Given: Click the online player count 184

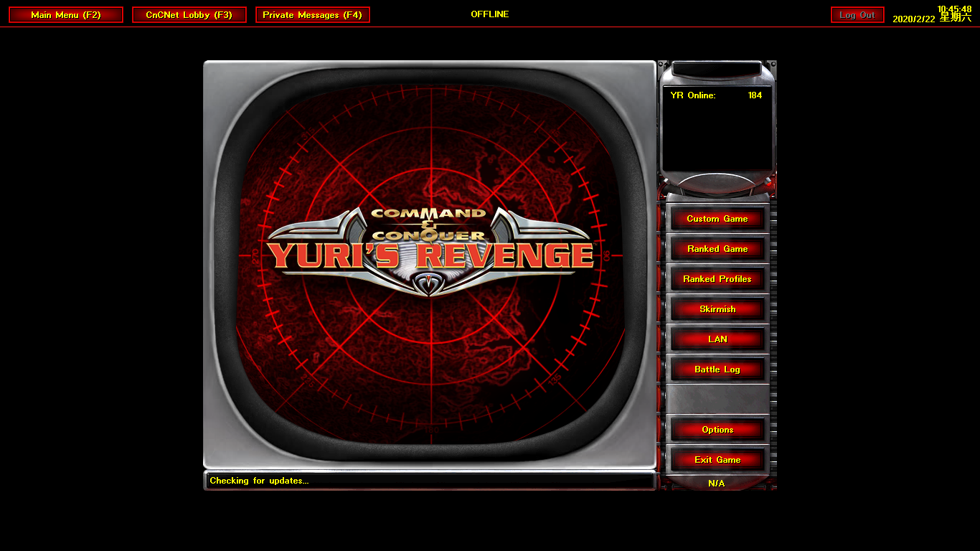Looking at the screenshot, I should 755,95.
